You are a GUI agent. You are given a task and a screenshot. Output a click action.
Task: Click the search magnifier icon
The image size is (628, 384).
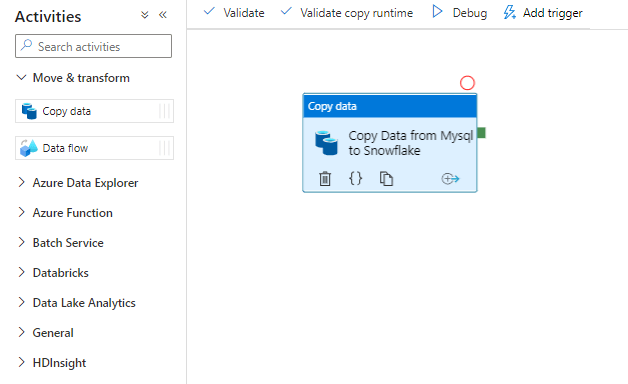[x=26, y=45]
